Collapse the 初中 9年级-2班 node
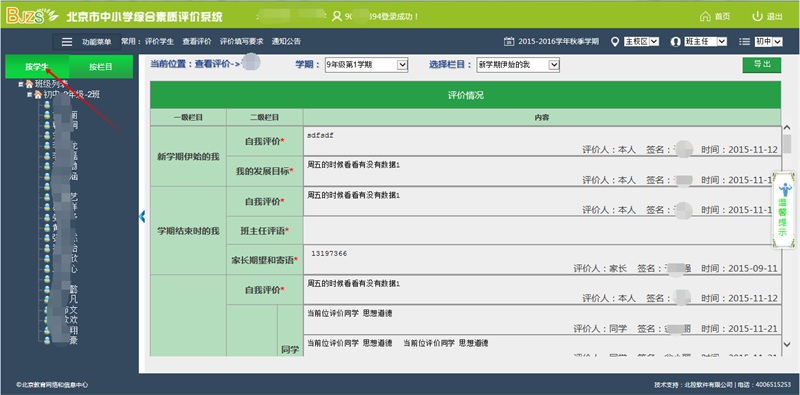 [x=30, y=95]
